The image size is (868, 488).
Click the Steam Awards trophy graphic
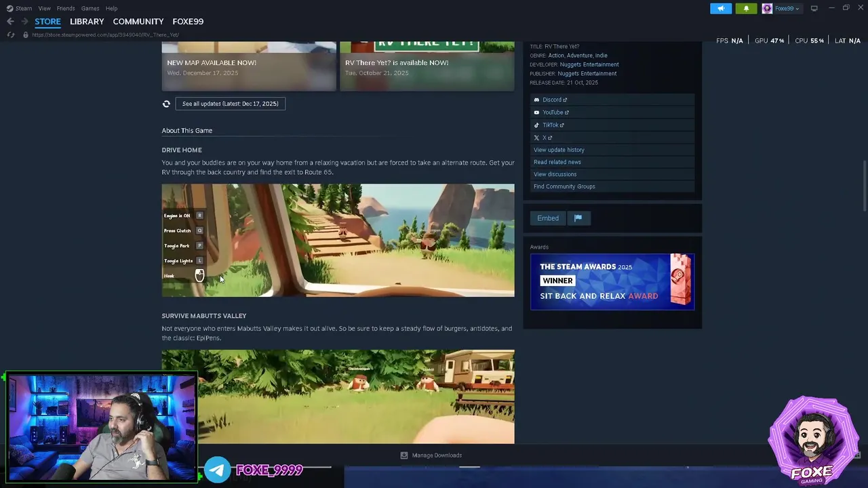coord(681,280)
